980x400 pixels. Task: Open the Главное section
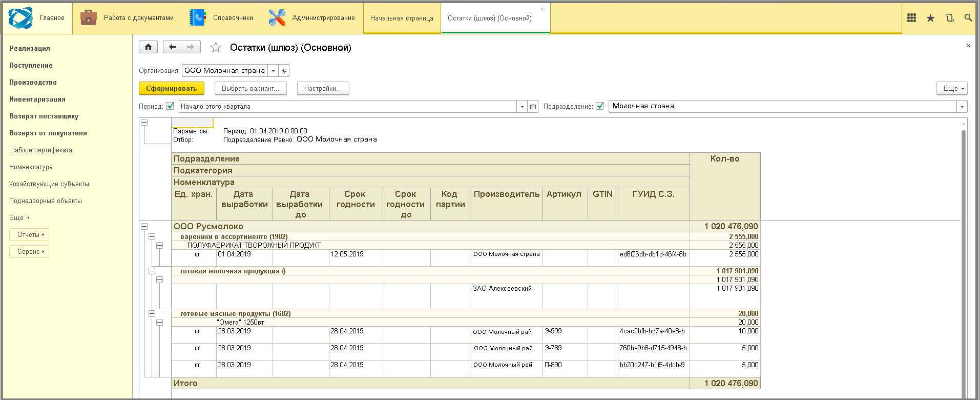coord(37,18)
